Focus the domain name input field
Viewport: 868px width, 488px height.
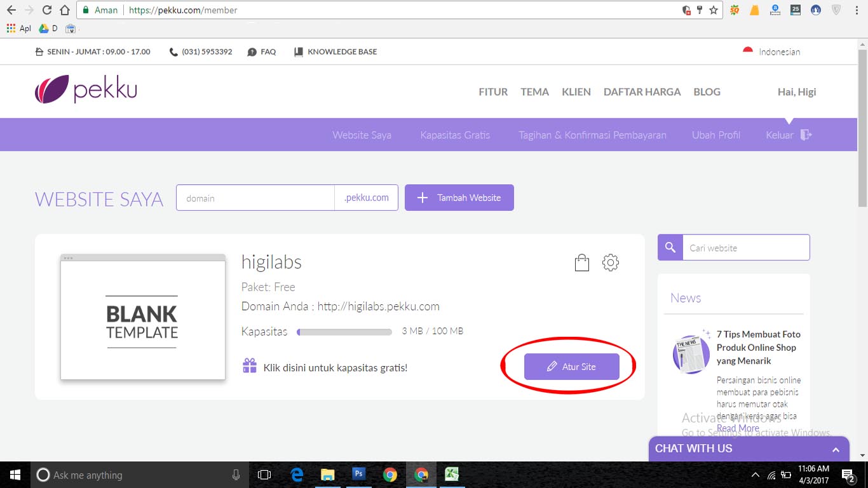255,198
